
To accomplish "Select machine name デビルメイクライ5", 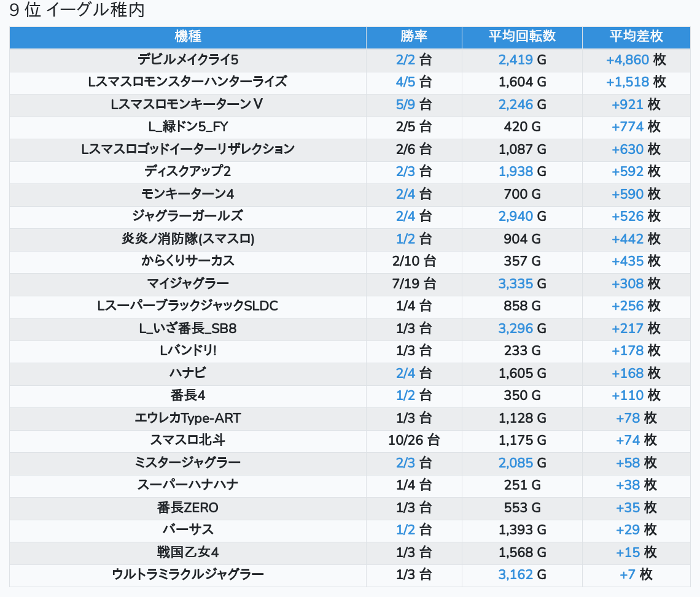I will click(188, 60).
